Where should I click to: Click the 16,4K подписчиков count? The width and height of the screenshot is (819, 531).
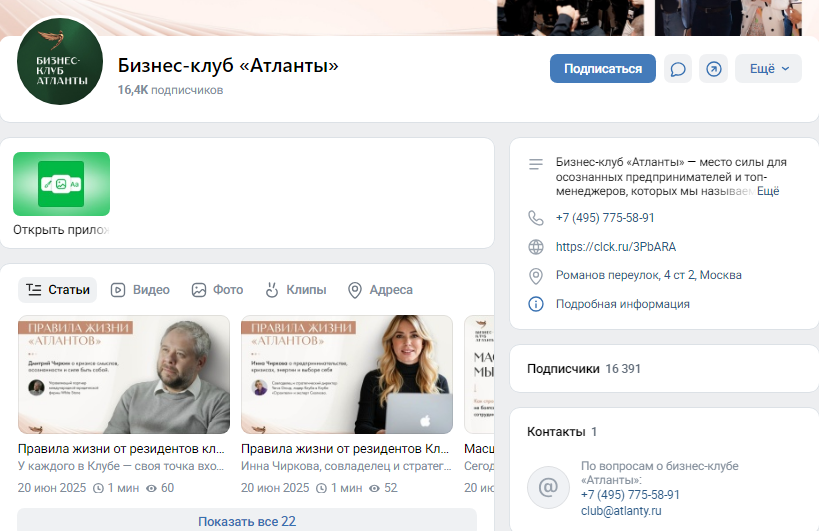coord(170,90)
